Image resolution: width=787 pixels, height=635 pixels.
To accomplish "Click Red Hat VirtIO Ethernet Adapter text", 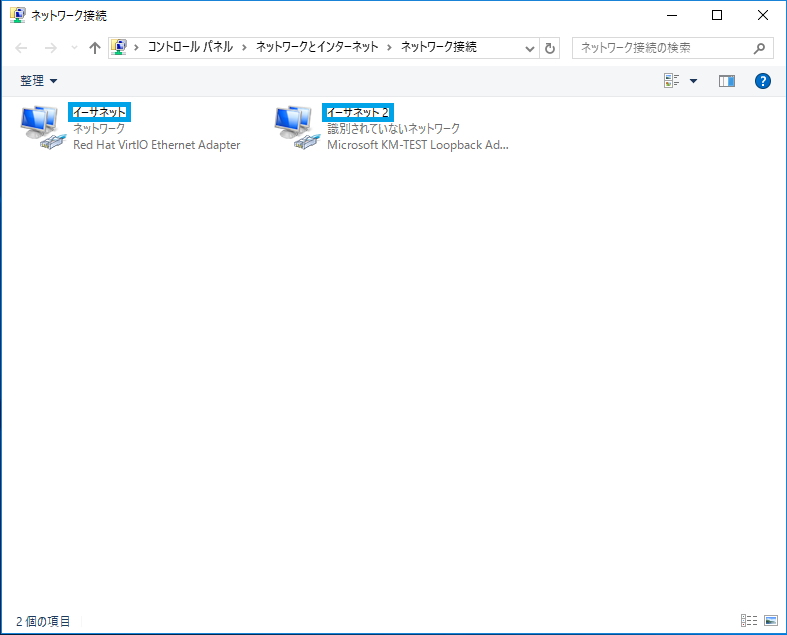I will (157, 145).
